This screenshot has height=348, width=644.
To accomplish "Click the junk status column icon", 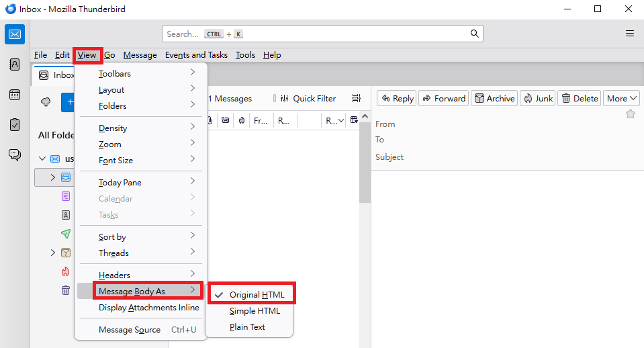I will point(242,120).
